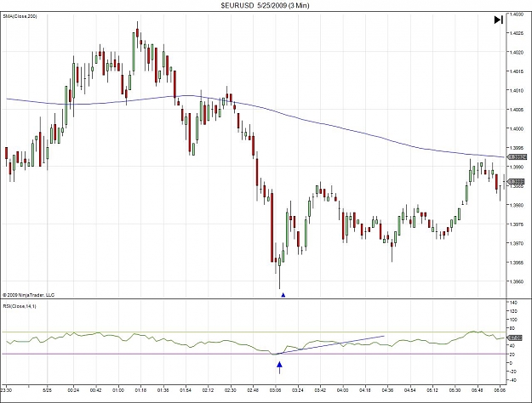The width and height of the screenshot is (532, 403).
Task: Select the SMA(Close,200) indicator label
Action: (x=20, y=16)
